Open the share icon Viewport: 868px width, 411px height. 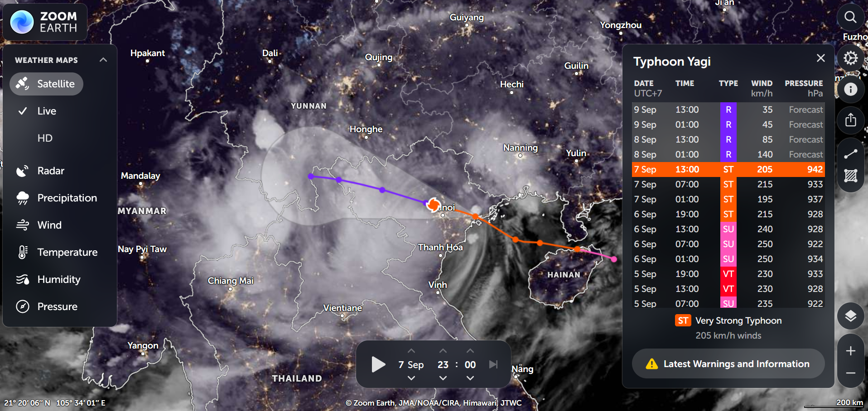[850, 120]
